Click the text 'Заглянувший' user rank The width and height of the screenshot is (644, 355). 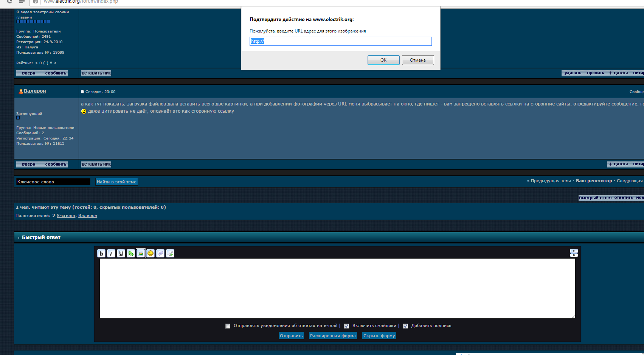(x=29, y=114)
